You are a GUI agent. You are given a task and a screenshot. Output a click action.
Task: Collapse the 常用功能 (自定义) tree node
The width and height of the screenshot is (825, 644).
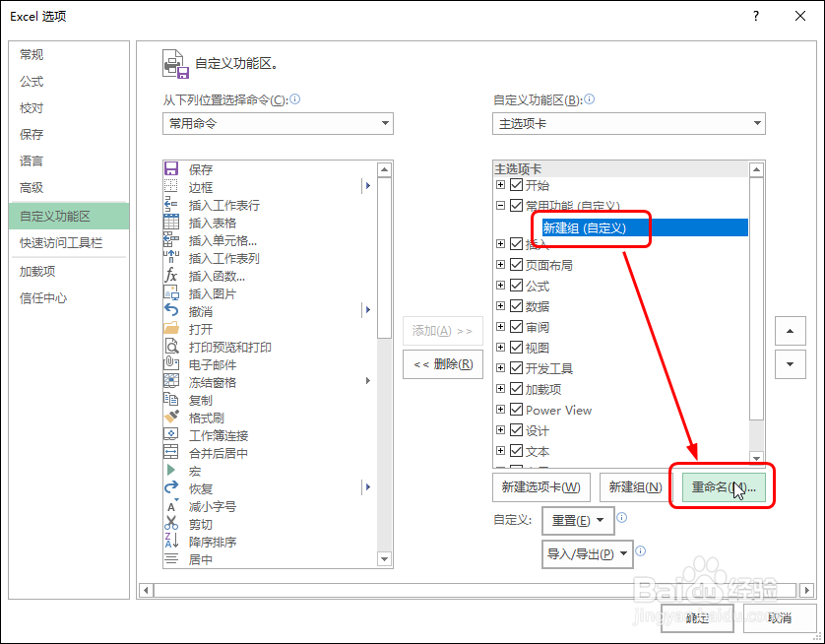[500, 205]
